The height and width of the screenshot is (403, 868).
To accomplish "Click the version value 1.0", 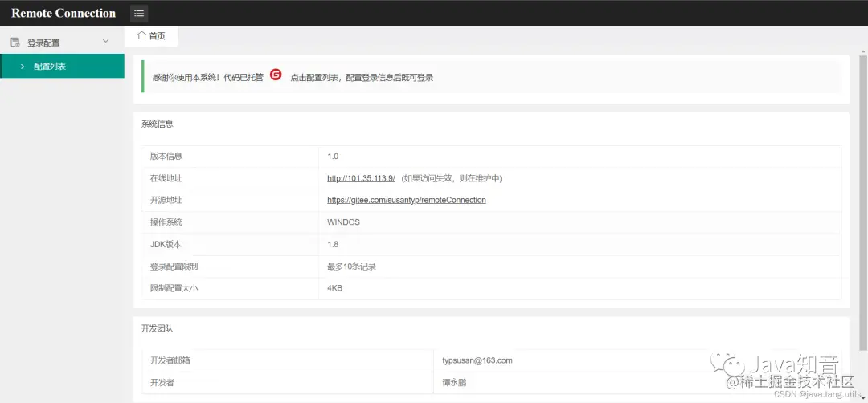I will click(x=333, y=157).
